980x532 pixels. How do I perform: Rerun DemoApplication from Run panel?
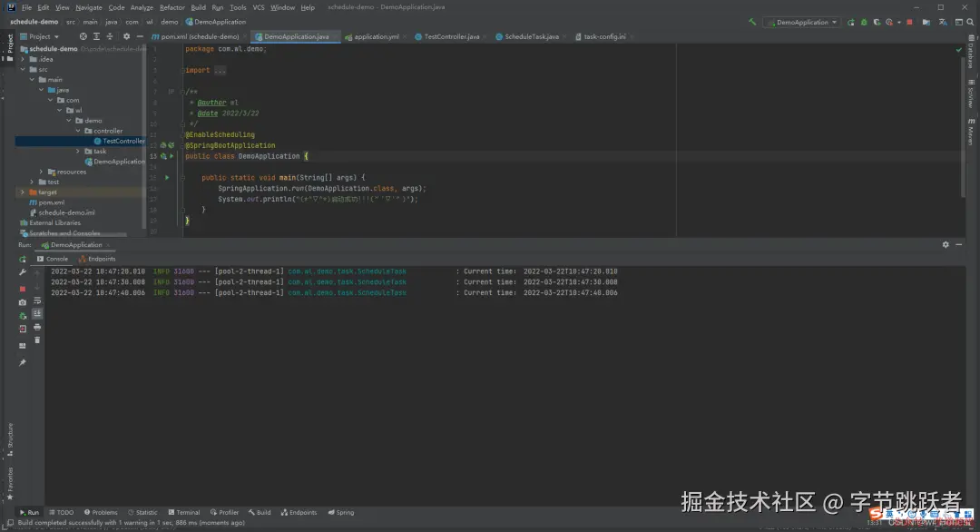pyautogui.click(x=23, y=259)
